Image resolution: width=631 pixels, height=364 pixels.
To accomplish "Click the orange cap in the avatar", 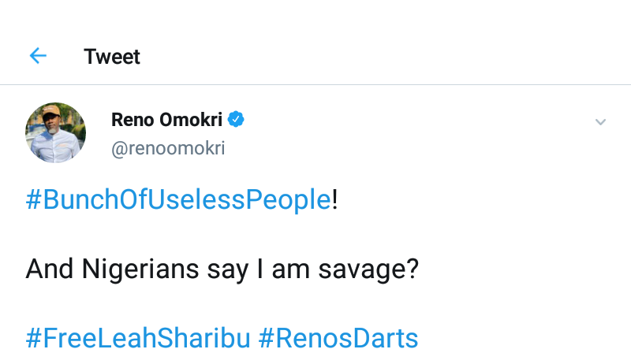I will click(51, 112).
